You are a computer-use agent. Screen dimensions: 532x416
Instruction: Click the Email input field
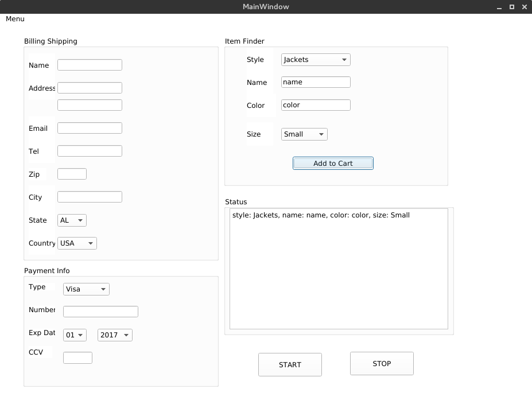[x=90, y=128]
